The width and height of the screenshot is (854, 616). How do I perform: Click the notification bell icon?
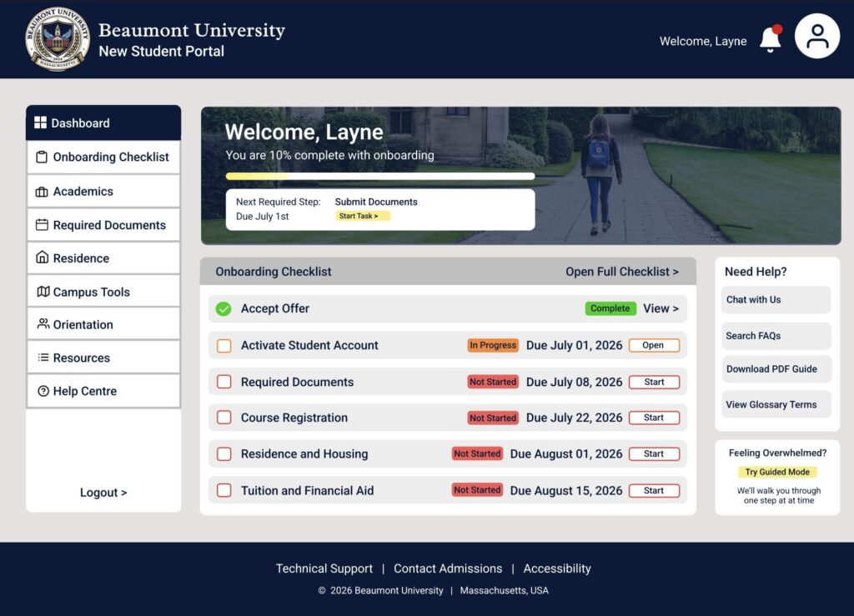click(770, 39)
